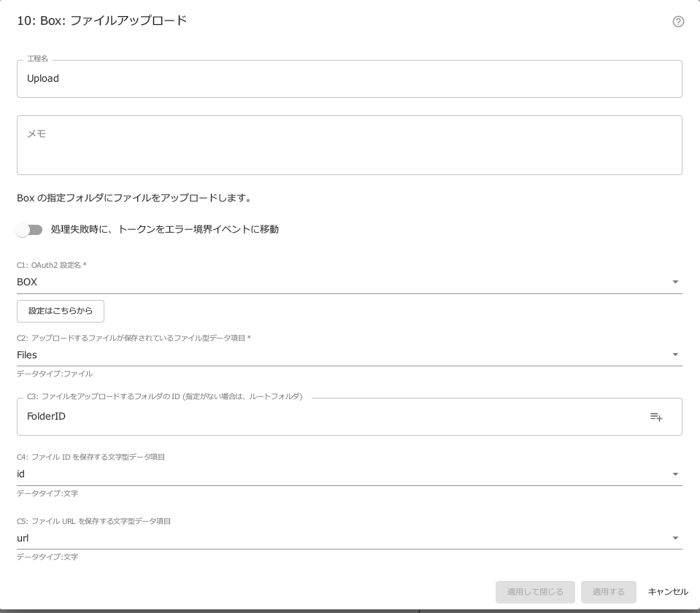Click the C4: ファイル ID label text
Image resolution: width=700 pixels, height=613 pixels.
coord(91,457)
